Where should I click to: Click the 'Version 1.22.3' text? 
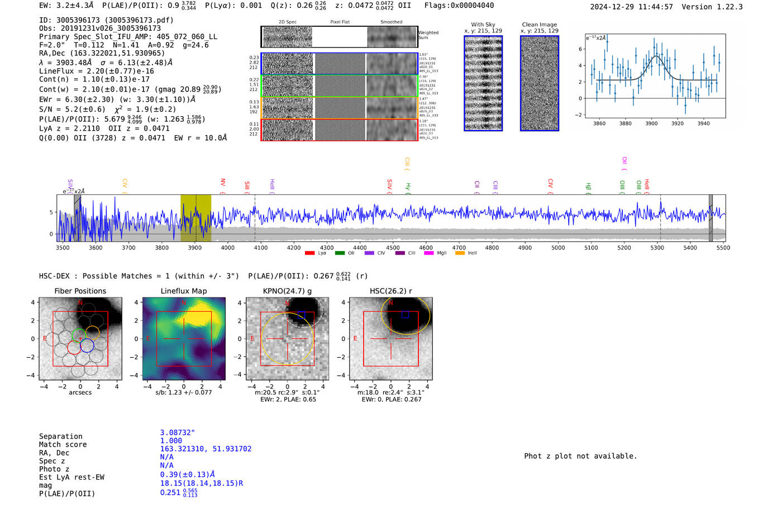pyautogui.click(x=712, y=7)
